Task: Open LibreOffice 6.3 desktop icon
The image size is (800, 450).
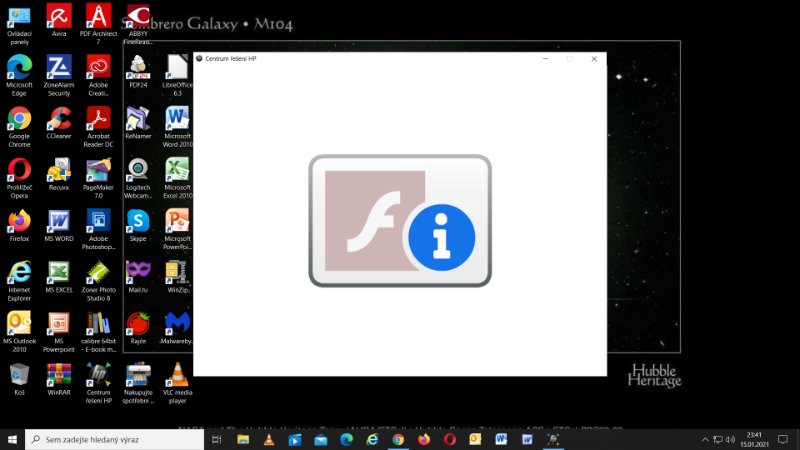Action: point(178,76)
